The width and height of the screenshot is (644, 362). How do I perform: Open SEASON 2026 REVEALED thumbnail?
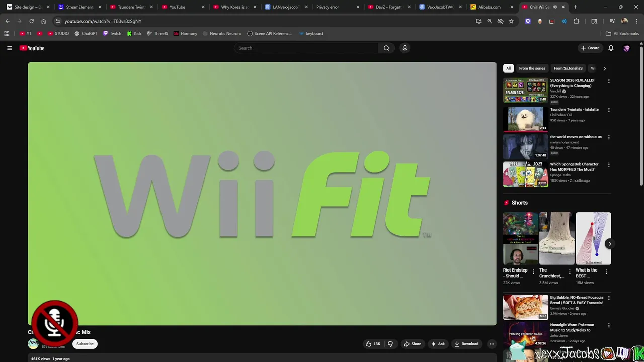coord(525,90)
